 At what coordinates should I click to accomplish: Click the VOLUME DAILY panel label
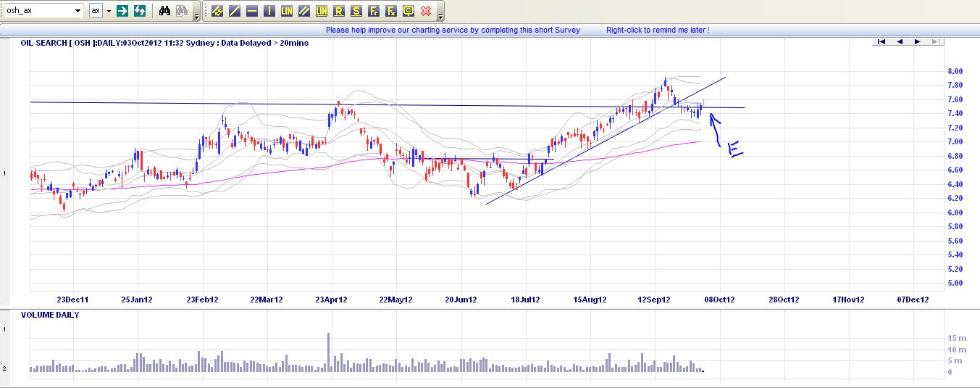coord(50,315)
